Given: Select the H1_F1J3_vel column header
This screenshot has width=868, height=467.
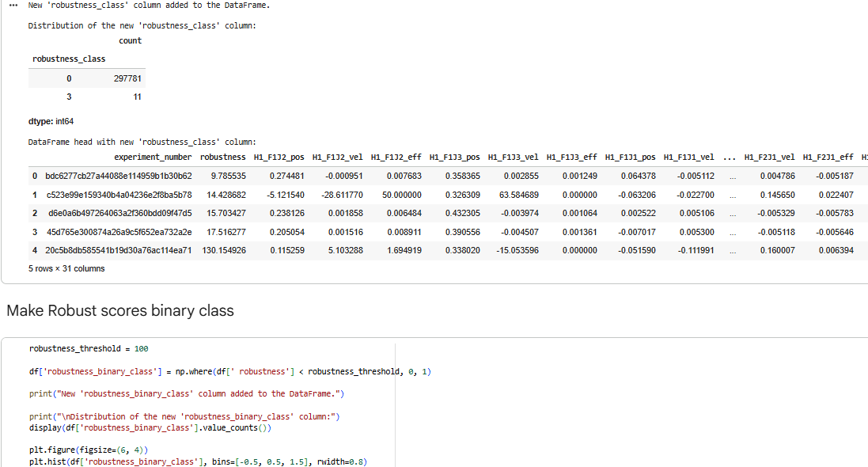Looking at the screenshot, I should tap(514, 157).
